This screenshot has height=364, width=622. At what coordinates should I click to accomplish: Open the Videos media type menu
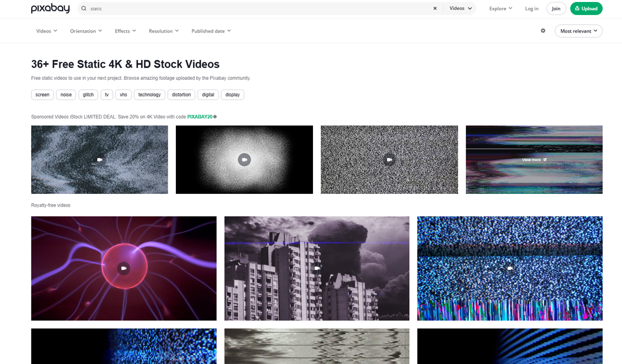[x=459, y=8]
